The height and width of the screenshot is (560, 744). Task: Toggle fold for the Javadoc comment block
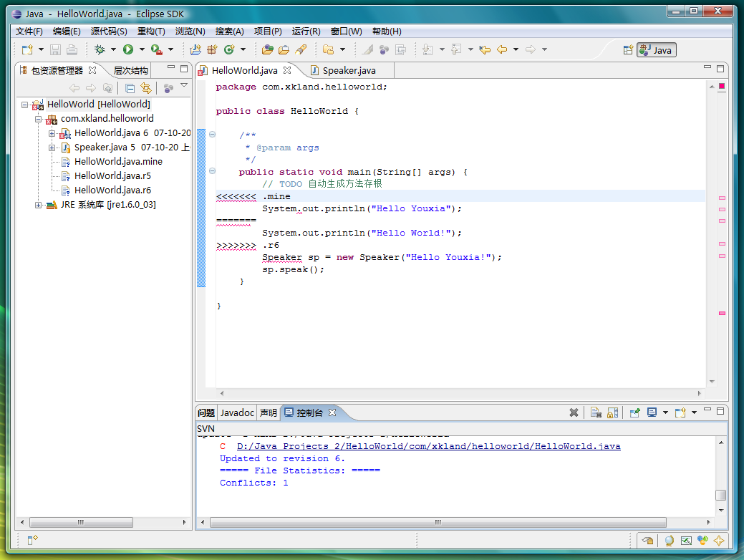[212, 135]
